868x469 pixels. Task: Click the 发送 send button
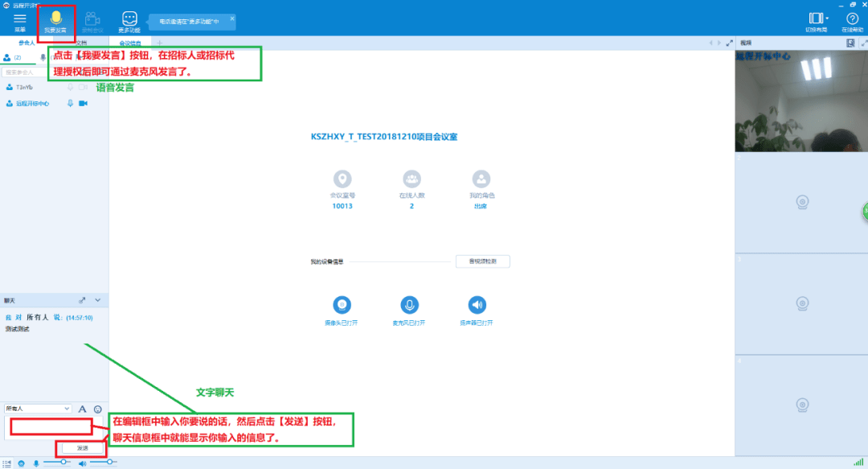pyautogui.click(x=82, y=448)
